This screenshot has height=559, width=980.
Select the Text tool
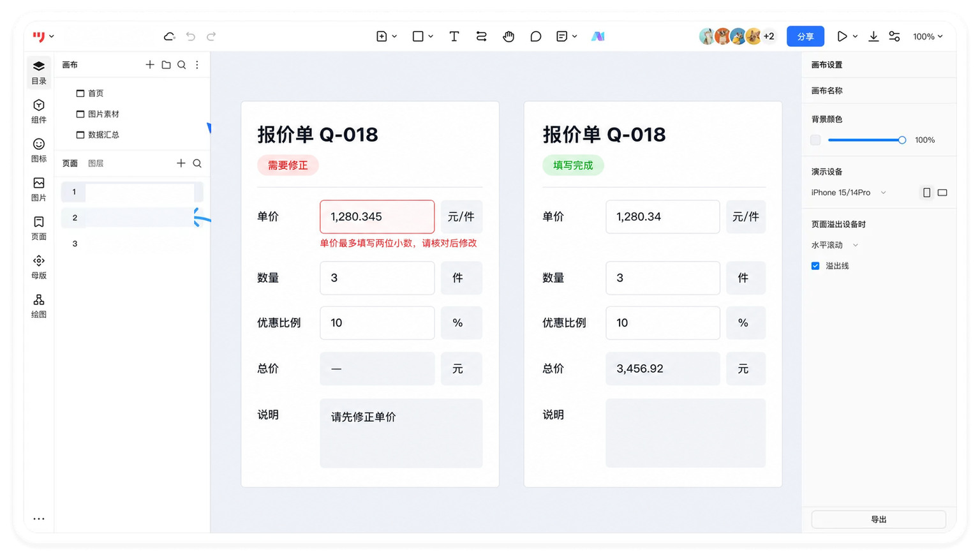[x=454, y=36]
